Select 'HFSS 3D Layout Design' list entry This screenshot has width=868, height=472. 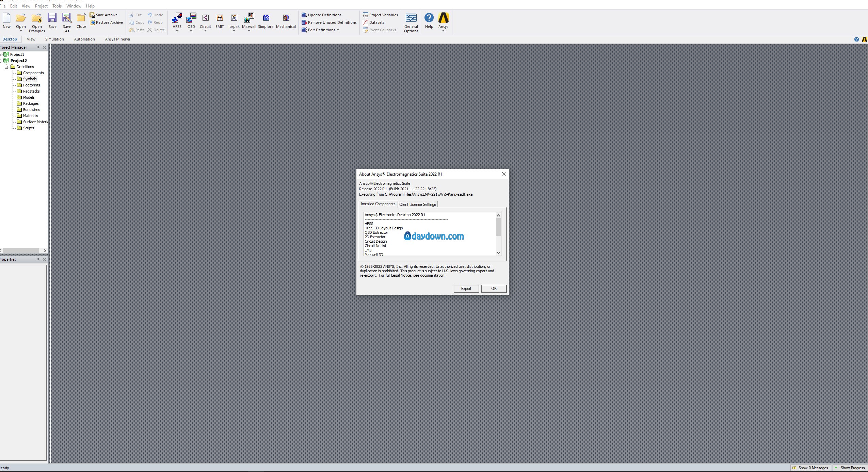384,228
